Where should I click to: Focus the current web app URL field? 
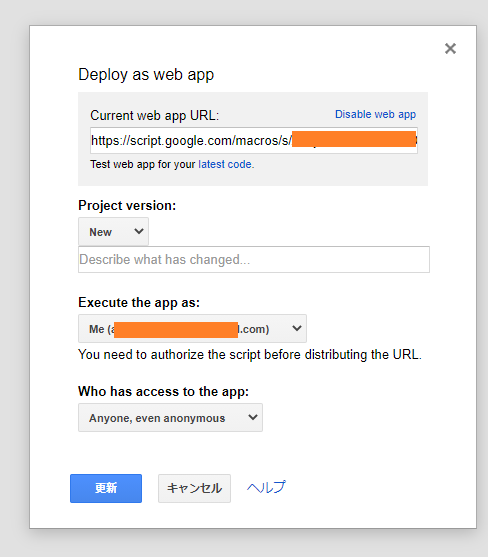pyautogui.click(x=254, y=141)
